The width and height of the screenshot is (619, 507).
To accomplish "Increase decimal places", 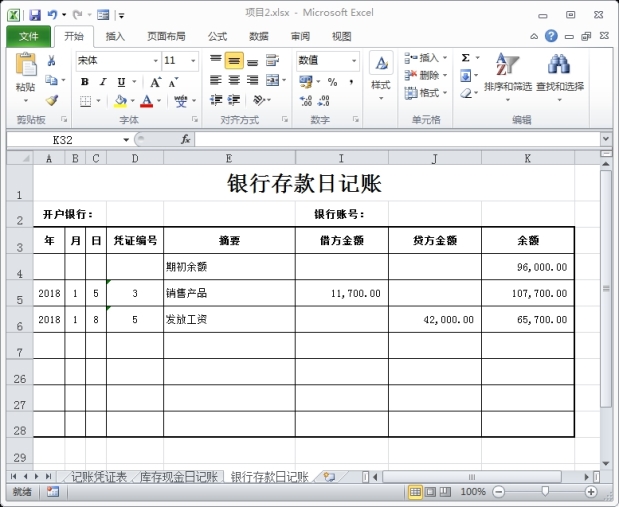I will (x=306, y=101).
